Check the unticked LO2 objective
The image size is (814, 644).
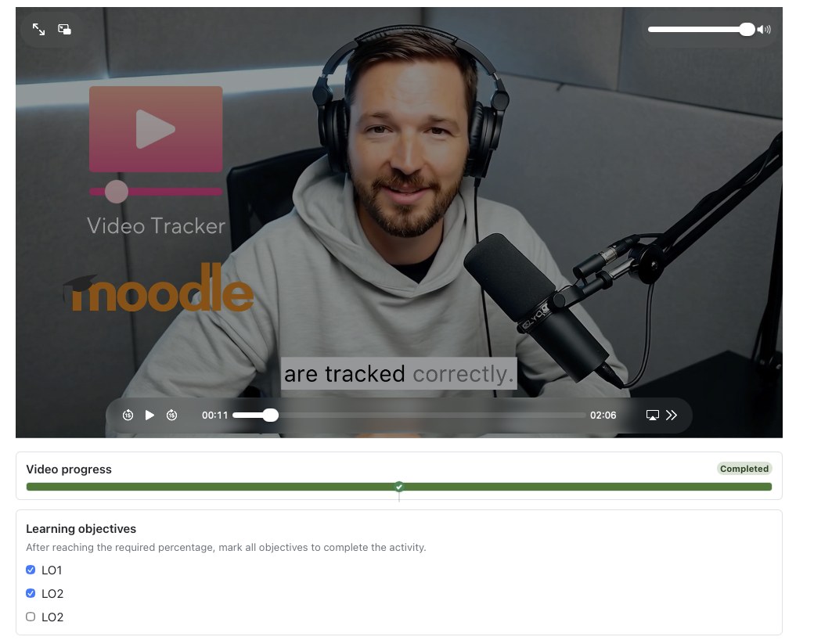31,617
